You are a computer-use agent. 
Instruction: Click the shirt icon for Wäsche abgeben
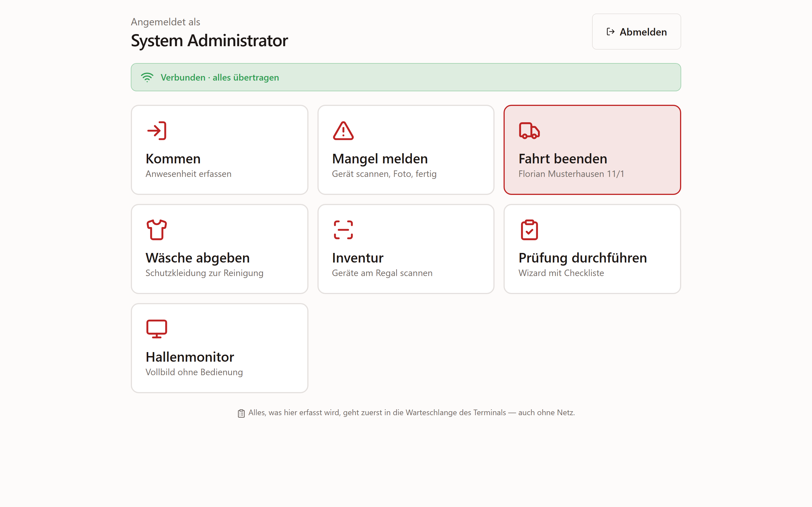(157, 230)
